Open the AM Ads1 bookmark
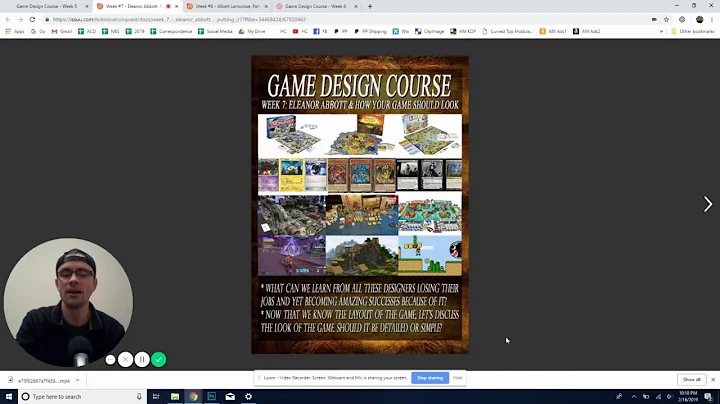 pos(553,31)
